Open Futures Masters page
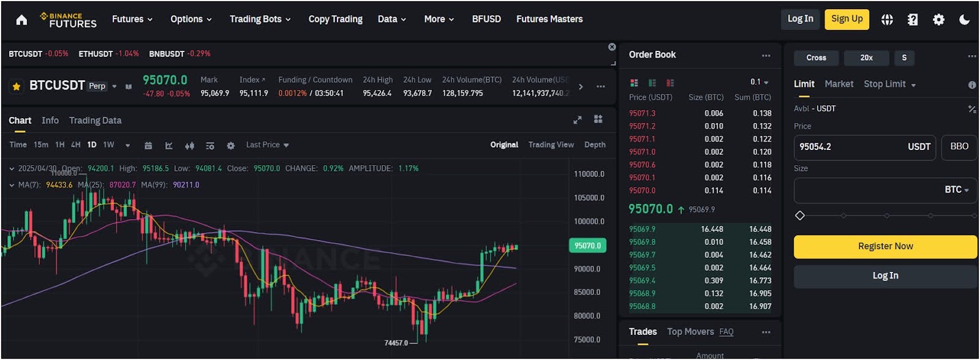Screen dimensions: 980x360 pos(549,20)
